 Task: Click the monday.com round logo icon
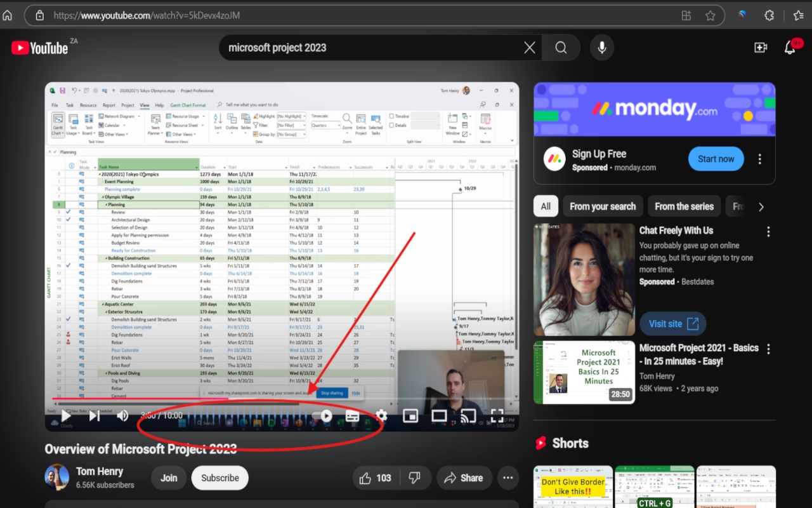coord(554,159)
